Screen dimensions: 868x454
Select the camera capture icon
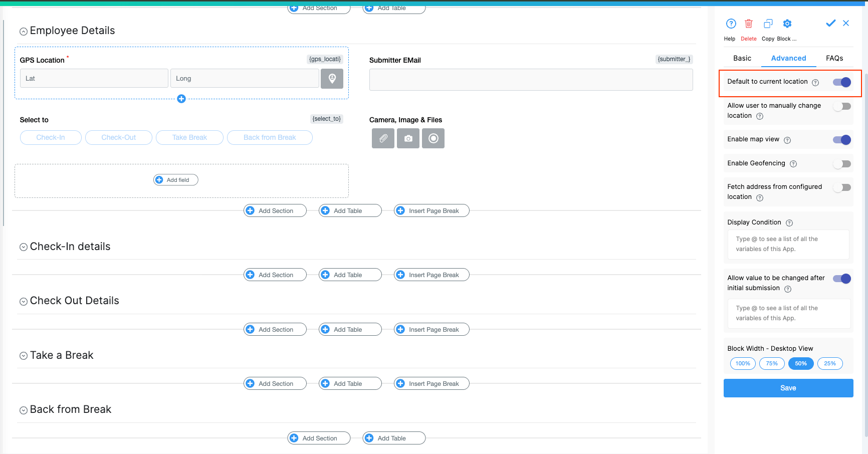tap(408, 138)
